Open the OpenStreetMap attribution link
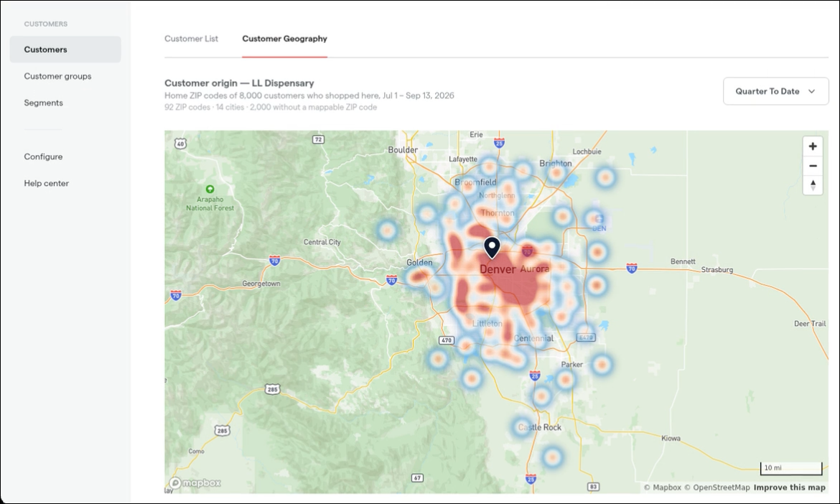 coord(717,487)
